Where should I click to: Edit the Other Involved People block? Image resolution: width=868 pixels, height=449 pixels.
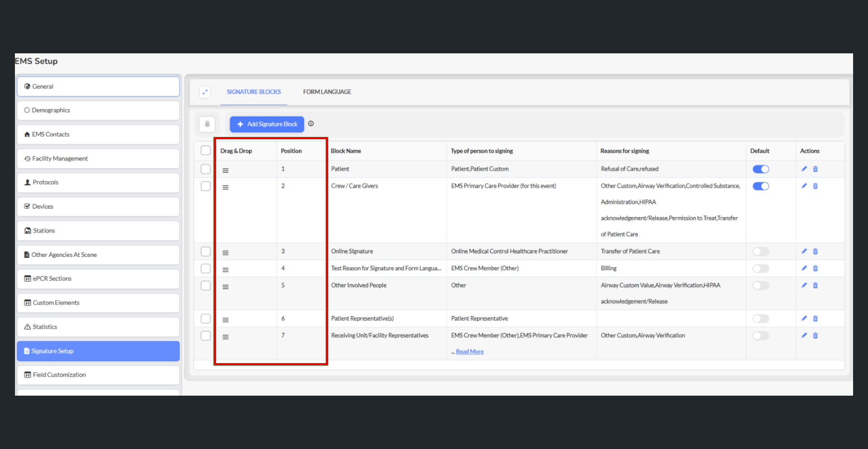pyautogui.click(x=804, y=285)
